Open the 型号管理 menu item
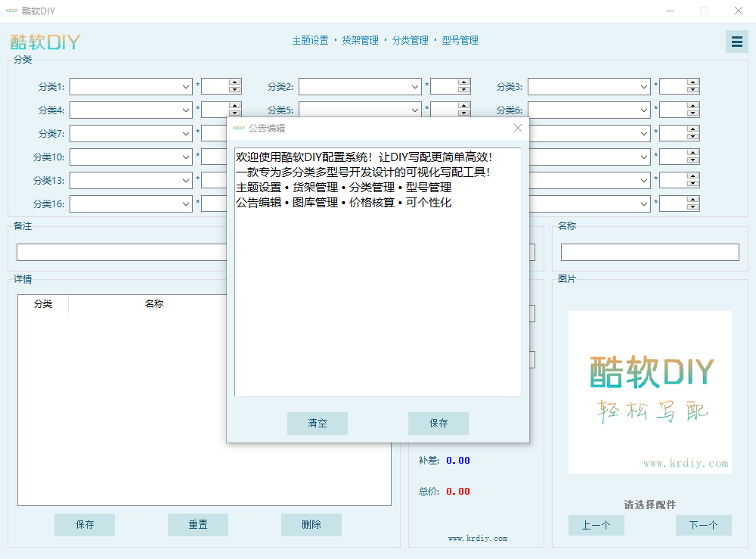This screenshot has height=559, width=756. click(460, 40)
